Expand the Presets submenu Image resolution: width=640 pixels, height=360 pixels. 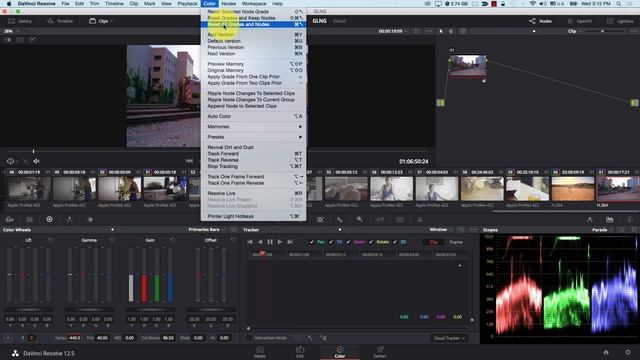pyautogui.click(x=253, y=137)
